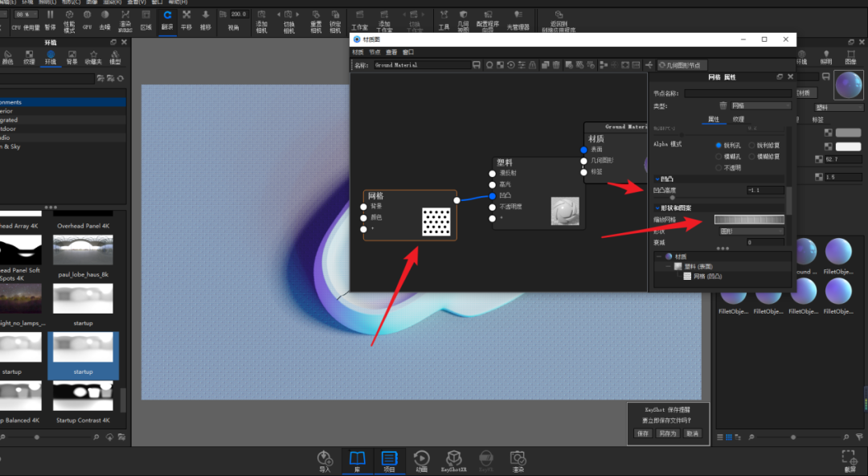Switch to 纹理 tab in library panel
Screen dimensions: 868x476
(x=29, y=58)
